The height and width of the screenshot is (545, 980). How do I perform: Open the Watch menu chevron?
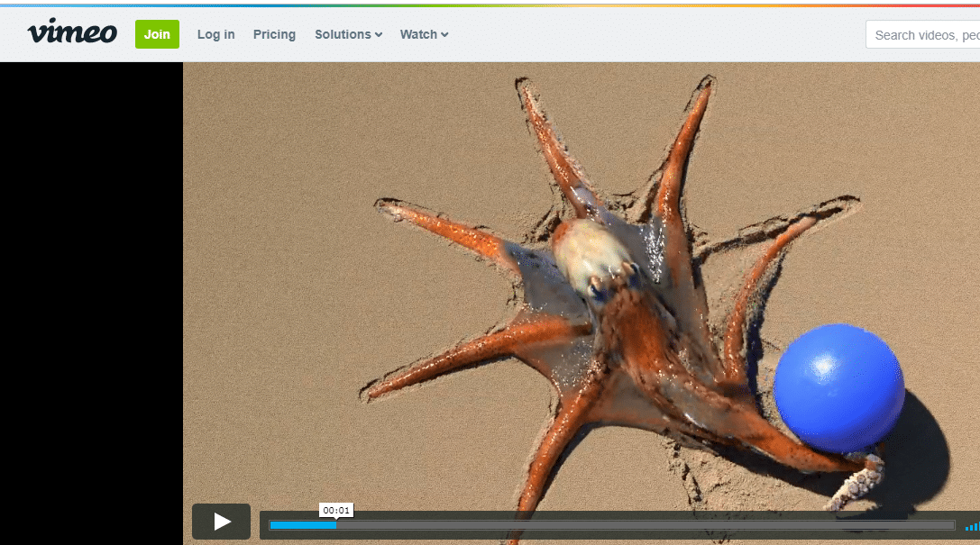(x=444, y=34)
